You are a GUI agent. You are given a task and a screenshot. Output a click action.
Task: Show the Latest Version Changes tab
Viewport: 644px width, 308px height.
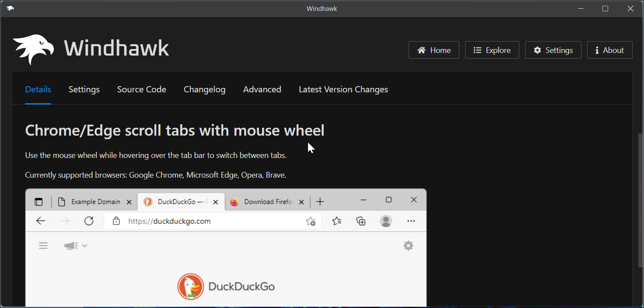click(343, 90)
